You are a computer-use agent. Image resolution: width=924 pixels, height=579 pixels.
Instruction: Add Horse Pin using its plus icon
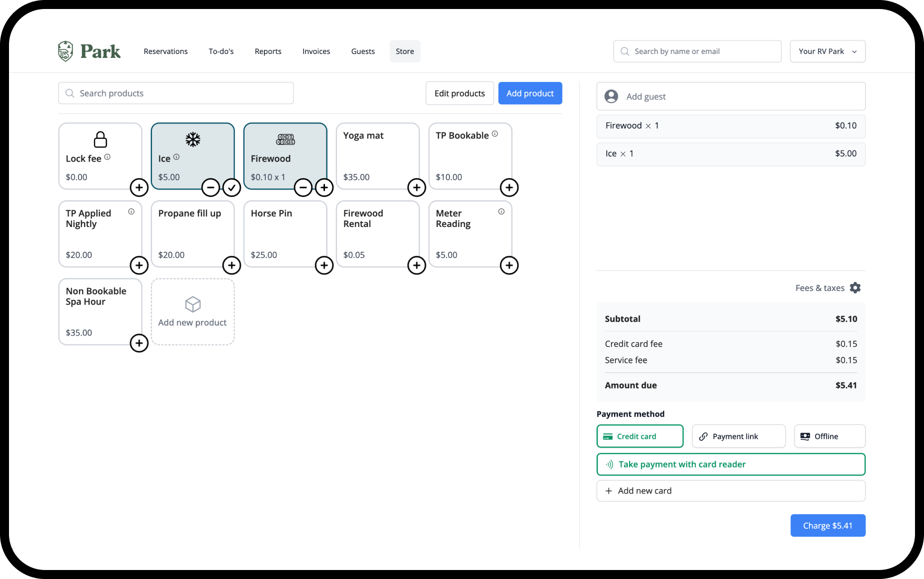(x=324, y=265)
